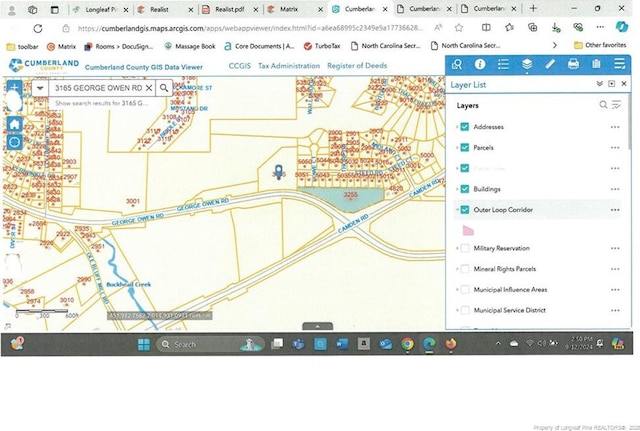
Task: Add this page to favorites star
Action: pyautogui.click(x=459, y=28)
